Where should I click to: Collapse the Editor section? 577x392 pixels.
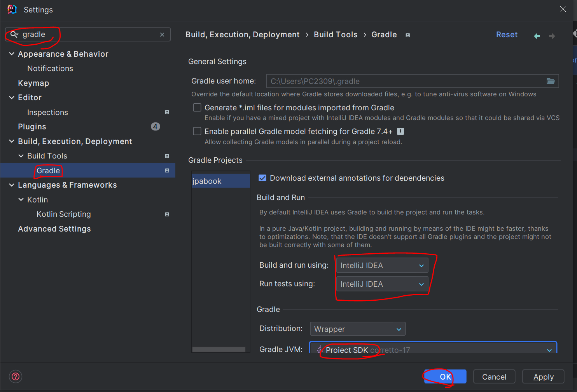coord(12,98)
